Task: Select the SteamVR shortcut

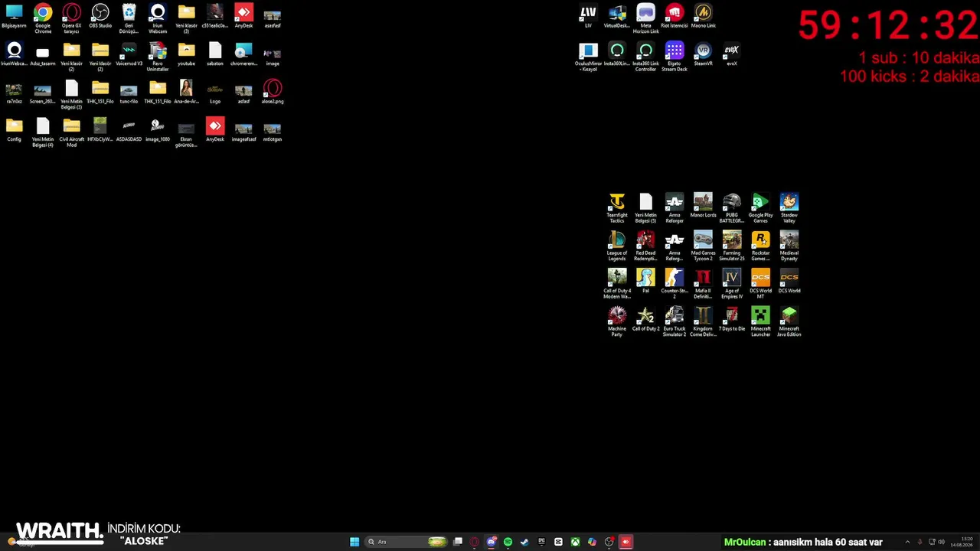Action: (703, 54)
